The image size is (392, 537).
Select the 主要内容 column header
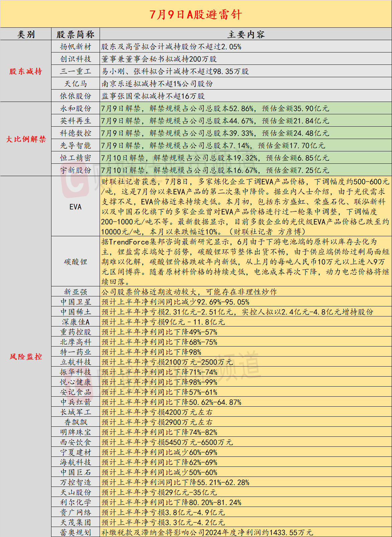pos(246,34)
